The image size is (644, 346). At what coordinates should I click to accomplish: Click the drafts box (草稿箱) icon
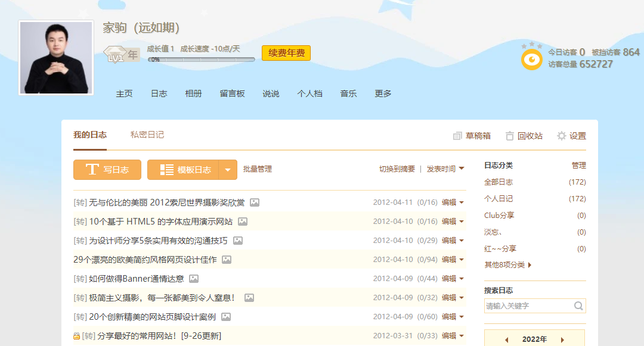coord(457,136)
